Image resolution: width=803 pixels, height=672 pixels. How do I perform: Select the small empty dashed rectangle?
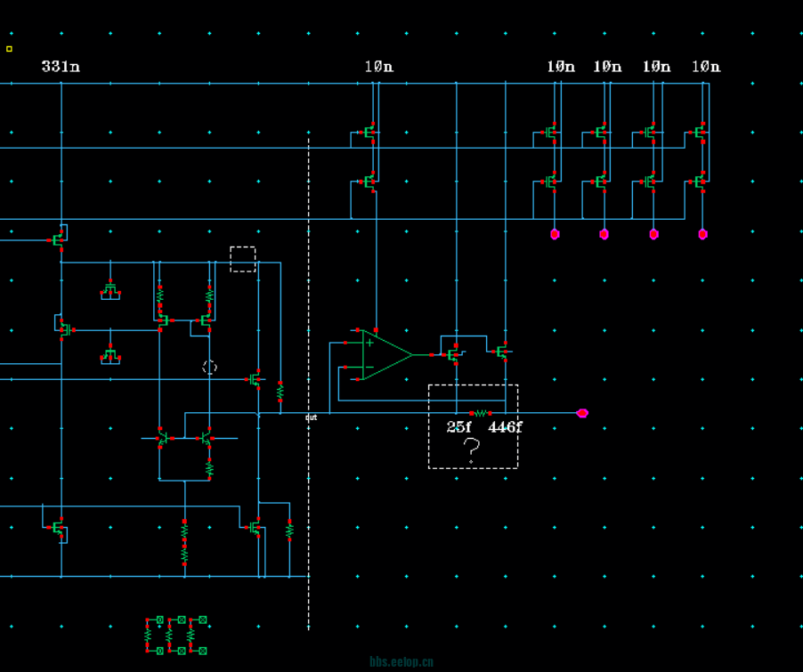coord(242,259)
